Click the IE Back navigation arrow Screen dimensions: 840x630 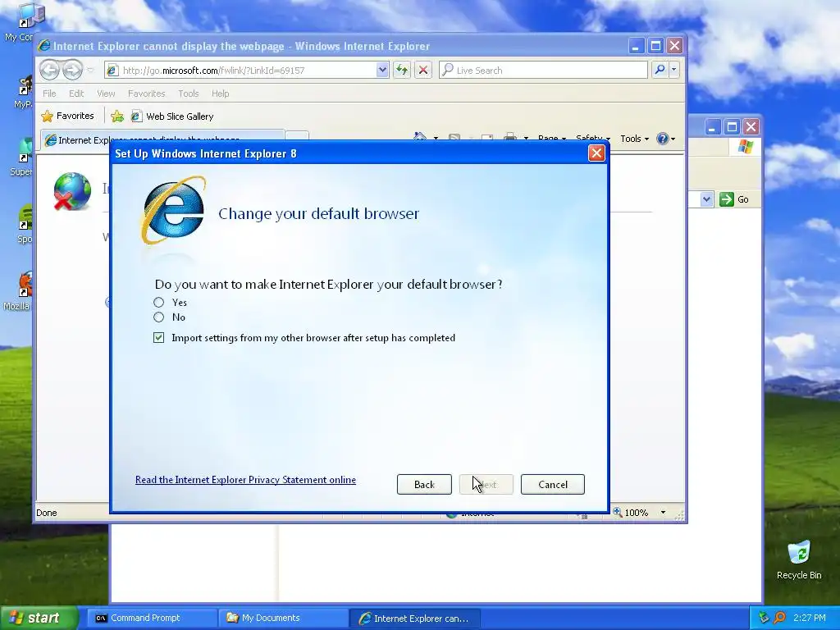point(49,70)
